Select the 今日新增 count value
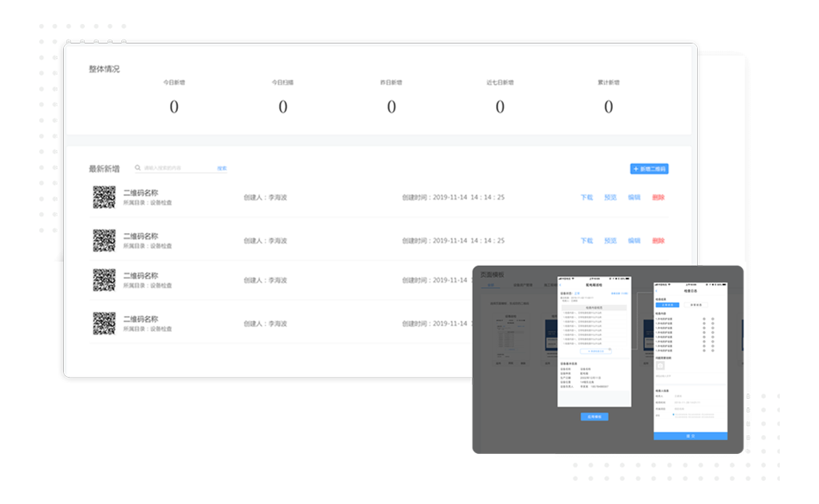This screenshot has width=819, height=504. click(174, 107)
